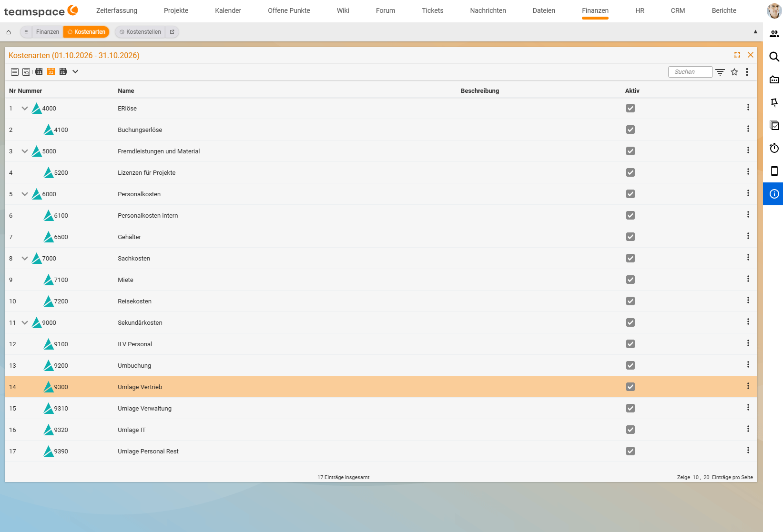Open Kostenstellen view in new window

172,32
